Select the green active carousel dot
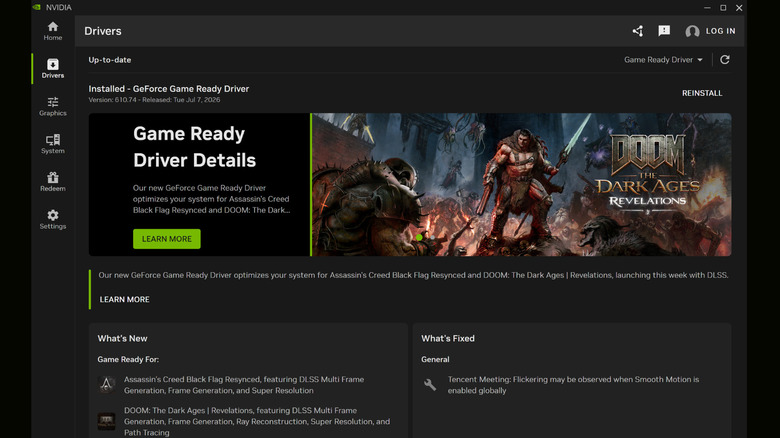The width and height of the screenshot is (780, 438). pyautogui.click(x=419, y=237)
